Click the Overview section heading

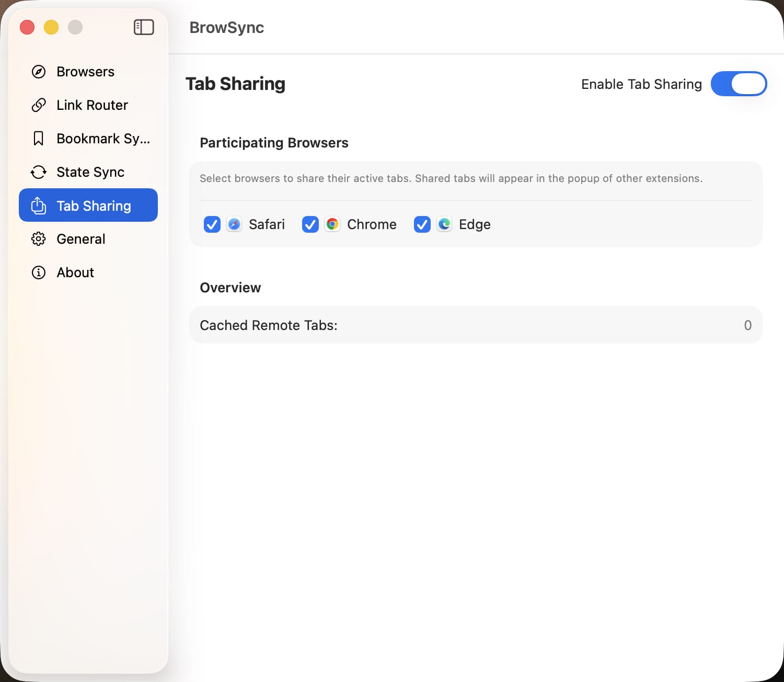click(x=230, y=288)
